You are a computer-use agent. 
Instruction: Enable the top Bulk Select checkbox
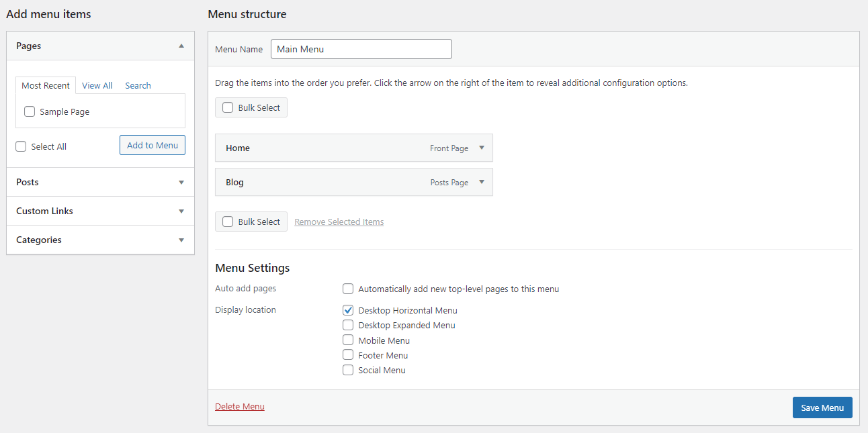click(x=228, y=107)
